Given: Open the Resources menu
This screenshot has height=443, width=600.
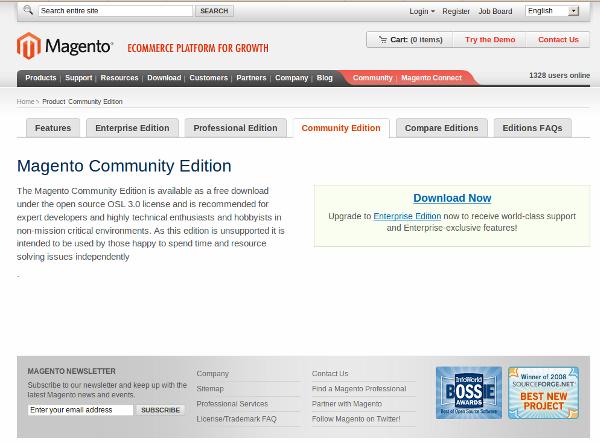Looking at the screenshot, I should pyautogui.click(x=119, y=78).
